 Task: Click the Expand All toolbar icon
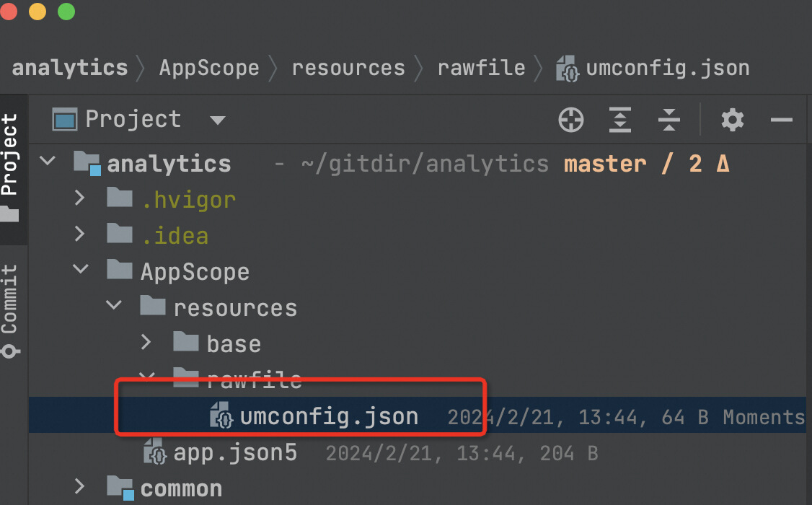coord(620,120)
